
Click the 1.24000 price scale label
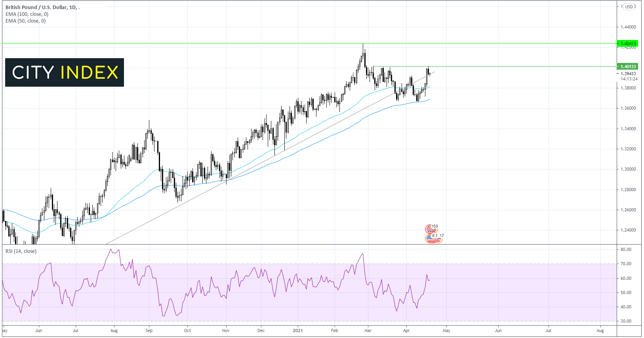(628, 230)
